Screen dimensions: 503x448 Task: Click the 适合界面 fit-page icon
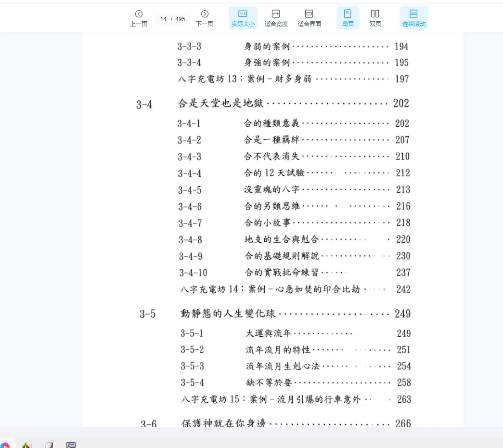309,14
